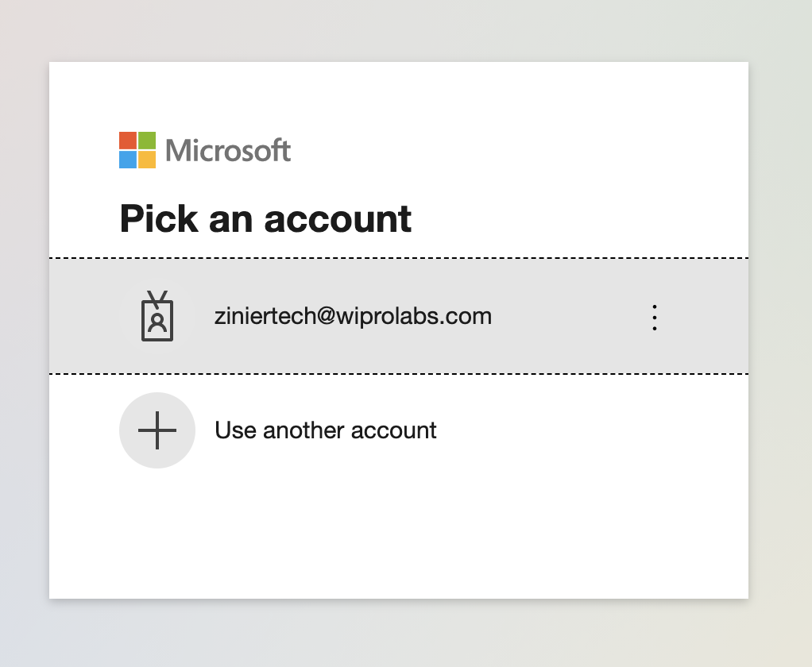Click the plus icon to add account

[x=157, y=430]
